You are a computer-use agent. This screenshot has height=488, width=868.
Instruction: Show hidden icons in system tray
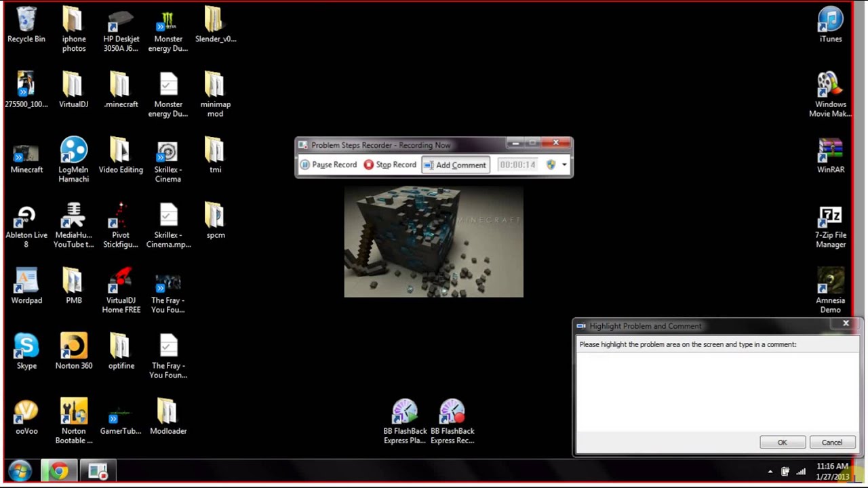770,471
